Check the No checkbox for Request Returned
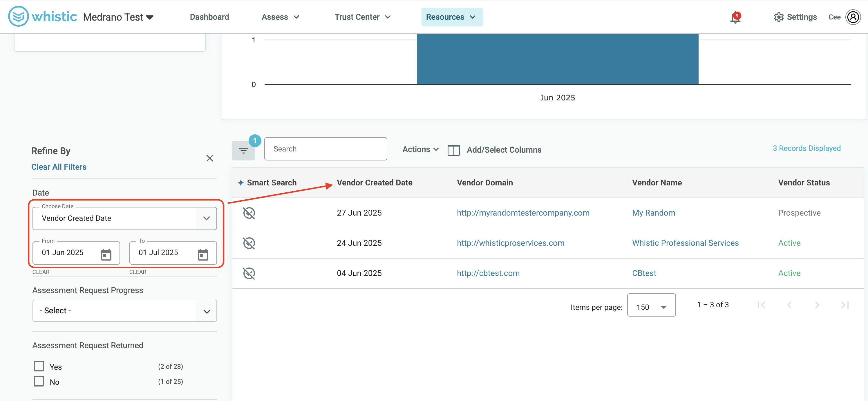The image size is (868, 401). click(39, 381)
